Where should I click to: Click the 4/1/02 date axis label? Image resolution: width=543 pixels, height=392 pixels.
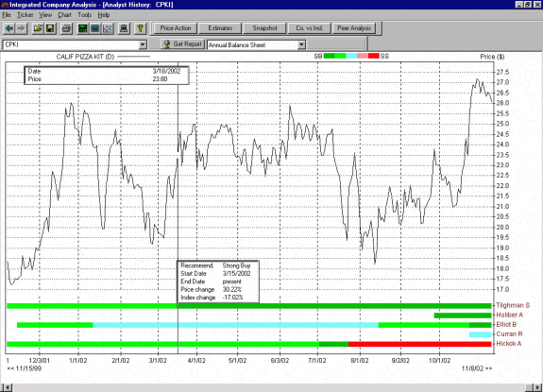pos(196,361)
